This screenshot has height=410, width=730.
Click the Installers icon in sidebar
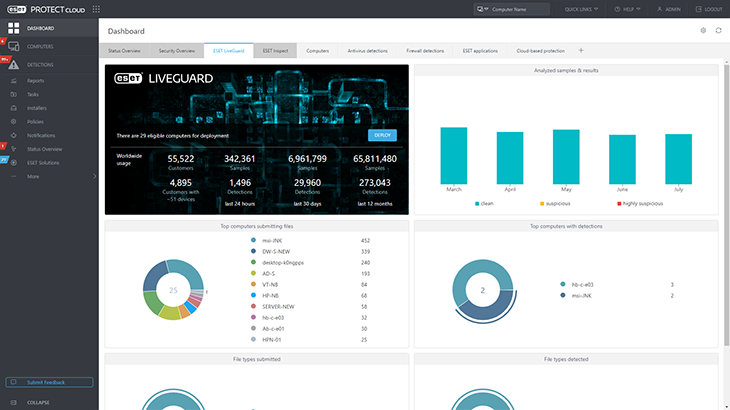click(14, 108)
